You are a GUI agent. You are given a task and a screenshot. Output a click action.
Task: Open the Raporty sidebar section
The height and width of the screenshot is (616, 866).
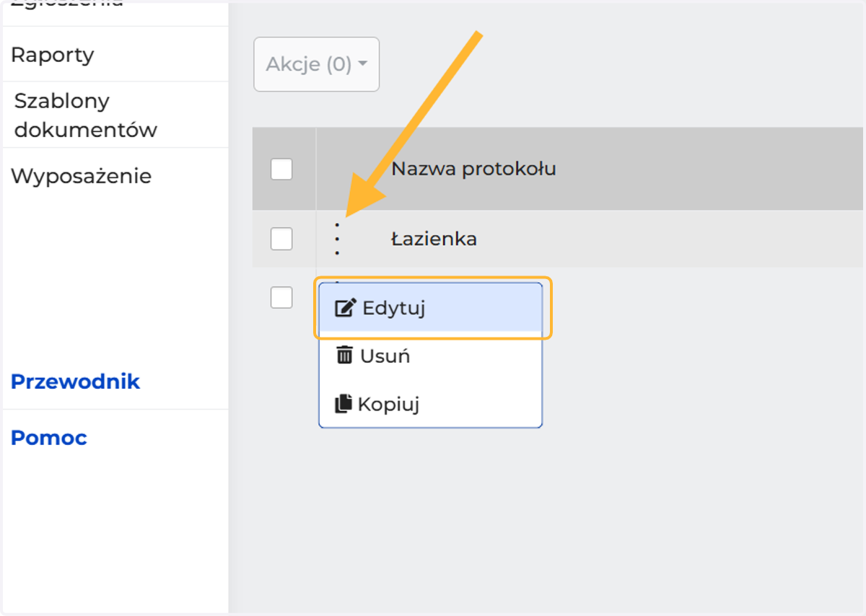(53, 55)
